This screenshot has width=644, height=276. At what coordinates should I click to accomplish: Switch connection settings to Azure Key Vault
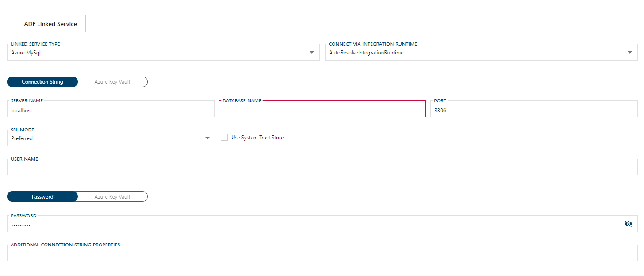112,81
